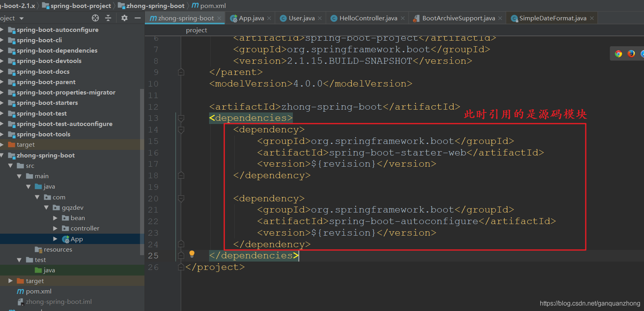The width and height of the screenshot is (644, 311).
Task: Click the locate/scroll-from-source target icon
Action: tap(95, 18)
